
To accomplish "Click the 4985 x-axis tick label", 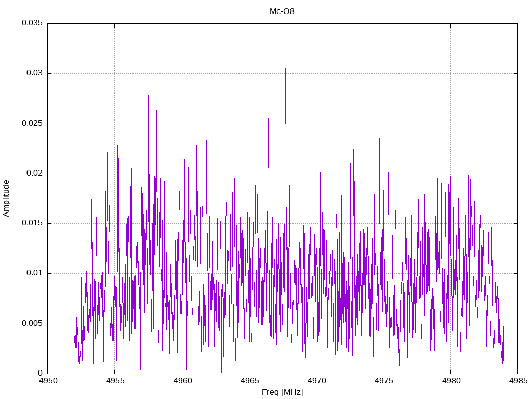I will pos(517,382).
